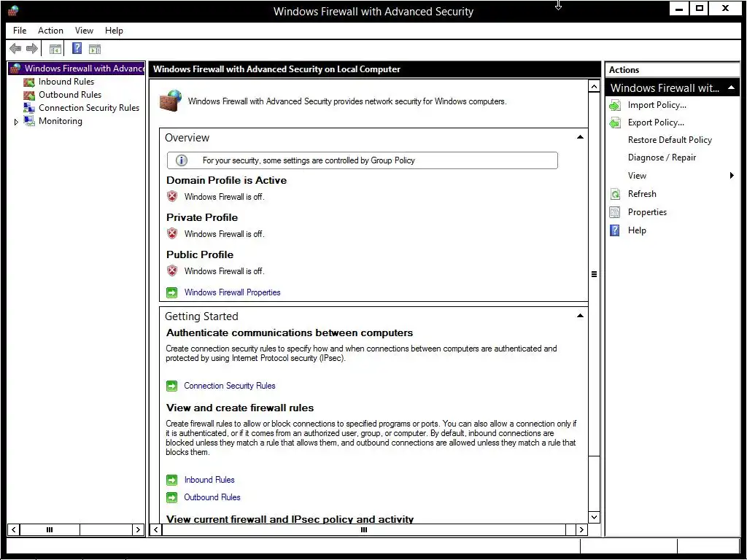
Task: Click Restore Default Policy action
Action: (670, 140)
